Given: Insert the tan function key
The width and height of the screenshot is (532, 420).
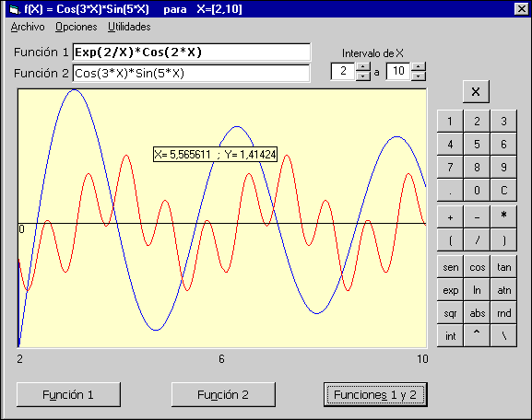Looking at the screenshot, I should click(x=503, y=267).
